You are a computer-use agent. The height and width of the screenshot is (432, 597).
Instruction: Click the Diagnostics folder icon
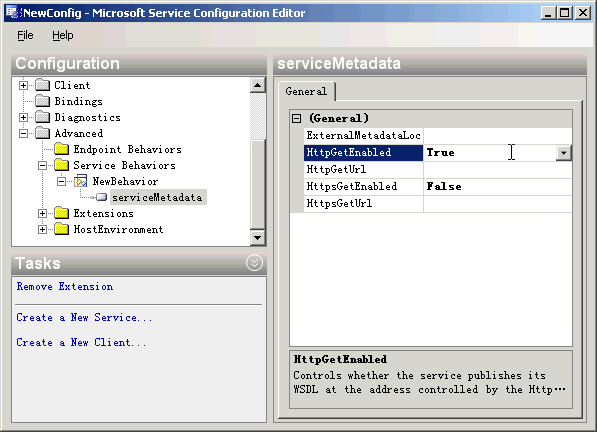43,117
